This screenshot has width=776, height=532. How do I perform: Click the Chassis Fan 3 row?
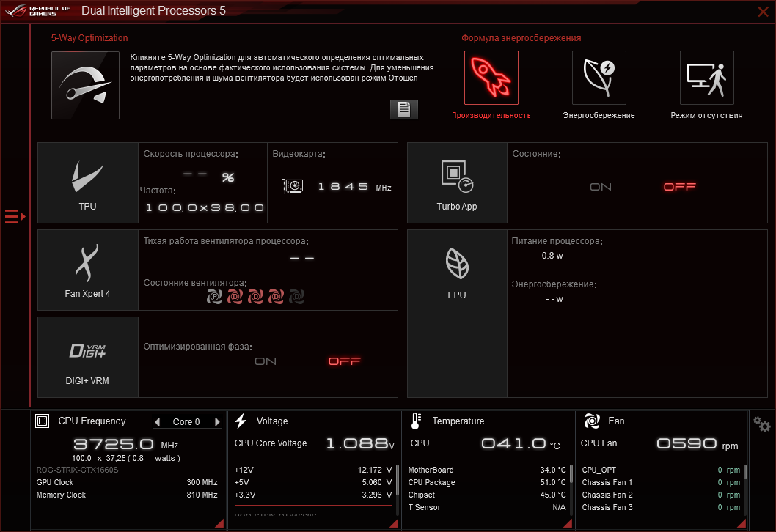click(661, 507)
